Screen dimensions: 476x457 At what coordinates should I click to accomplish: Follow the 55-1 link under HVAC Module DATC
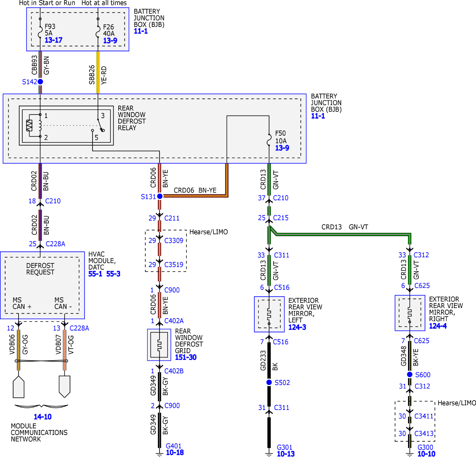(95, 274)
